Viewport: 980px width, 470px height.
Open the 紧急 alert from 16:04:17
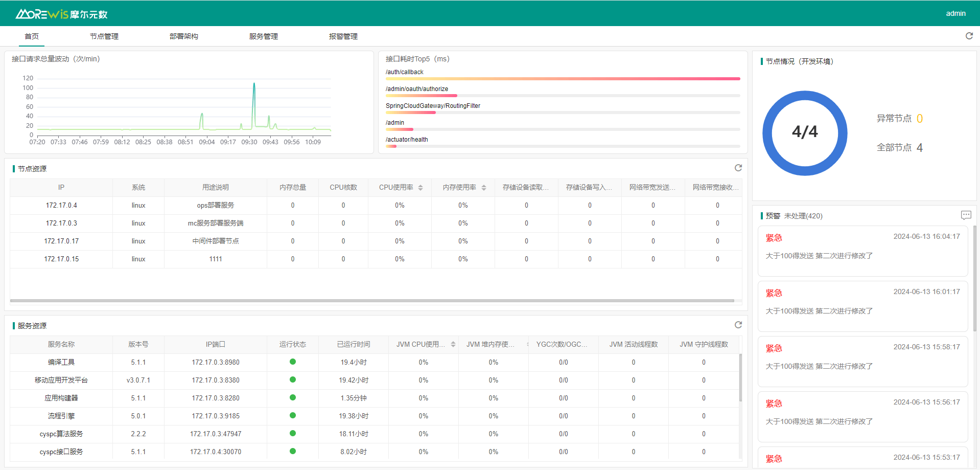862,251
